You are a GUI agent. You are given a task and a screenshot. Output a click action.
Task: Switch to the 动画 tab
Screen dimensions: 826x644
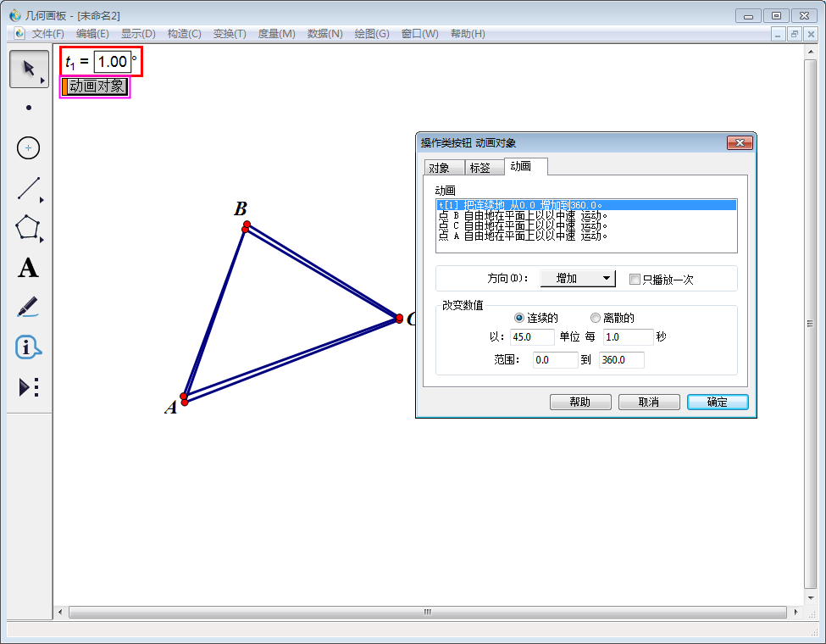tap(526, 166)
